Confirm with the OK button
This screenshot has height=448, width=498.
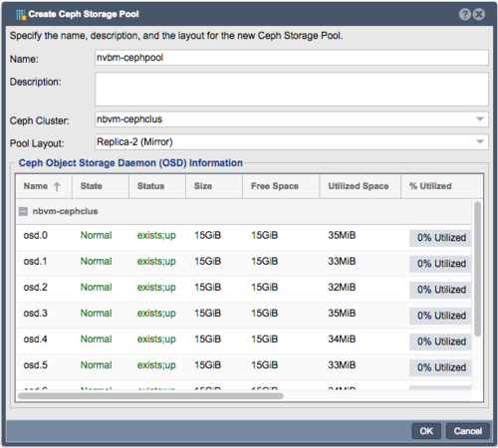pyautogui.click(x=426, y=431)
